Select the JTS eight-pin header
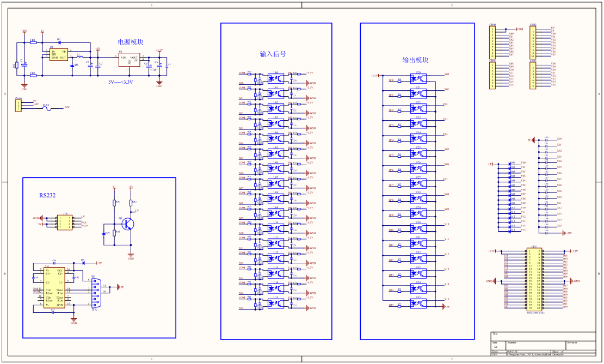The width and height of the screenshot is (604, 364). point(65,223)
